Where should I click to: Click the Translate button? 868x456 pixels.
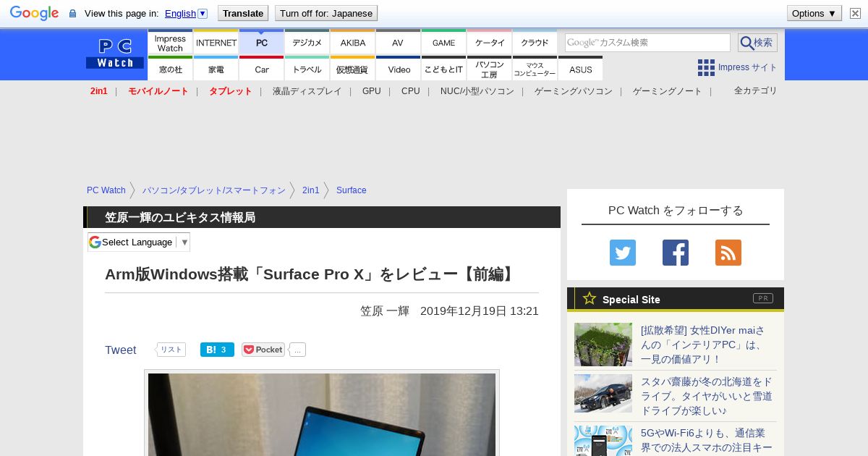coord(243,13)
